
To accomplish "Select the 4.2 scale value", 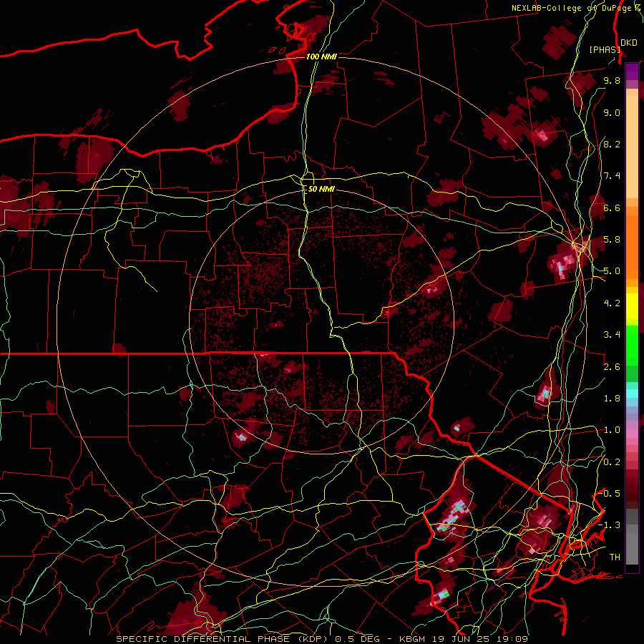I will [x=612, y=303].
